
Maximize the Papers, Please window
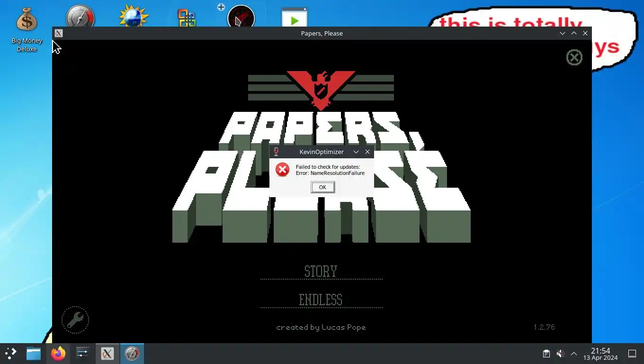[574, 33]
